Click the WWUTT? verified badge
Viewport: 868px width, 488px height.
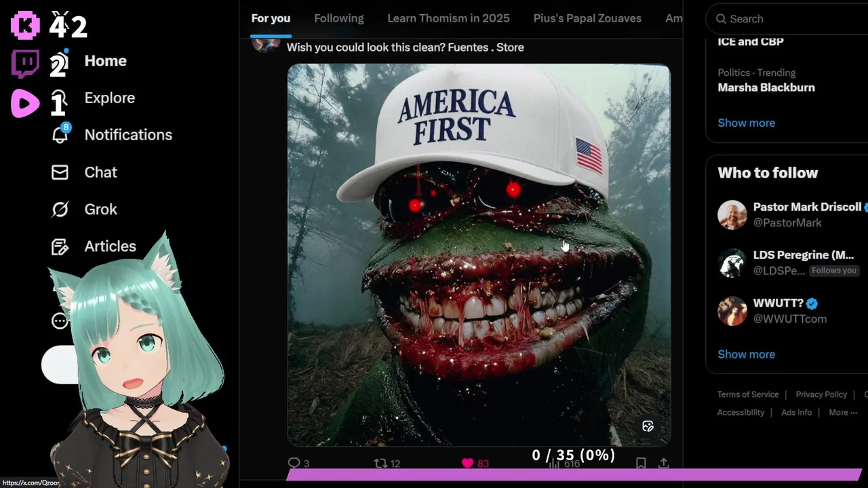coord(812,303)
